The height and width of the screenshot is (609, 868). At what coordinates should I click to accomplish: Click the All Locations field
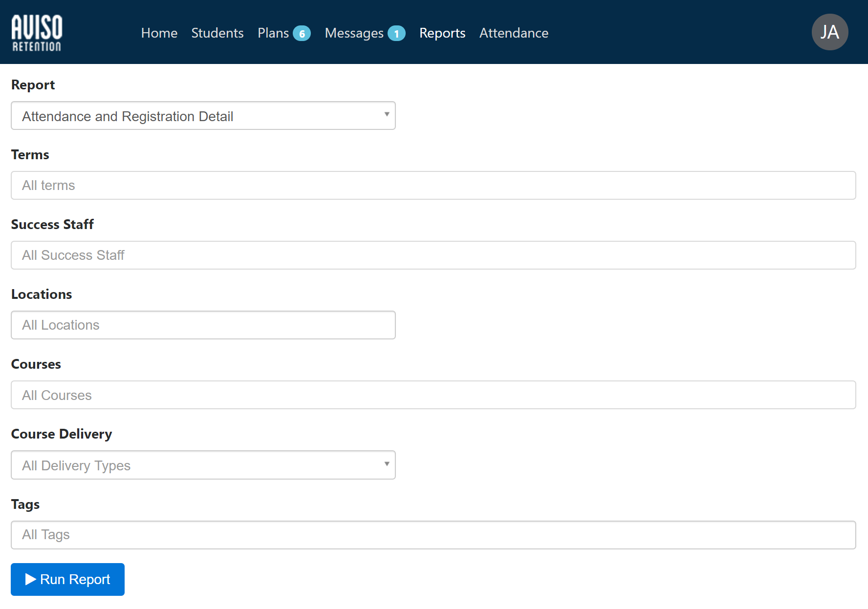pos(203,325)
